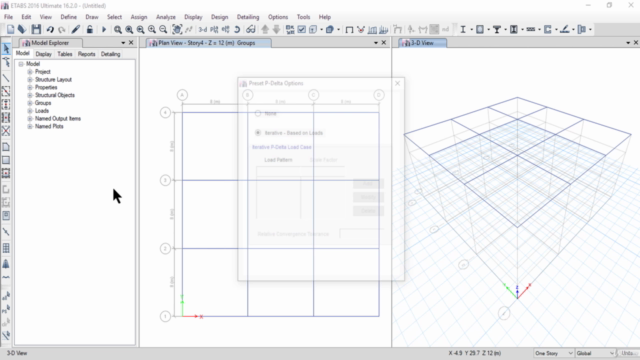Click the perspective glasses toggle icon
640x360 pixels.
[x=251, y=29]
